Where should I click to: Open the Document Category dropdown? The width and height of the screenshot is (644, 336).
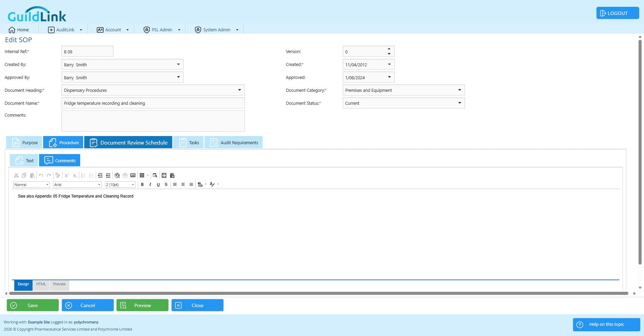[460, 90]
